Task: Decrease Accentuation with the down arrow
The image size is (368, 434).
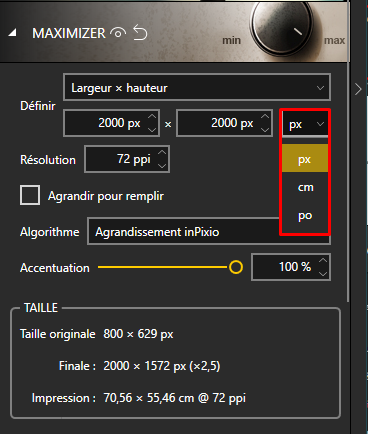Action: tap(323, 273)
